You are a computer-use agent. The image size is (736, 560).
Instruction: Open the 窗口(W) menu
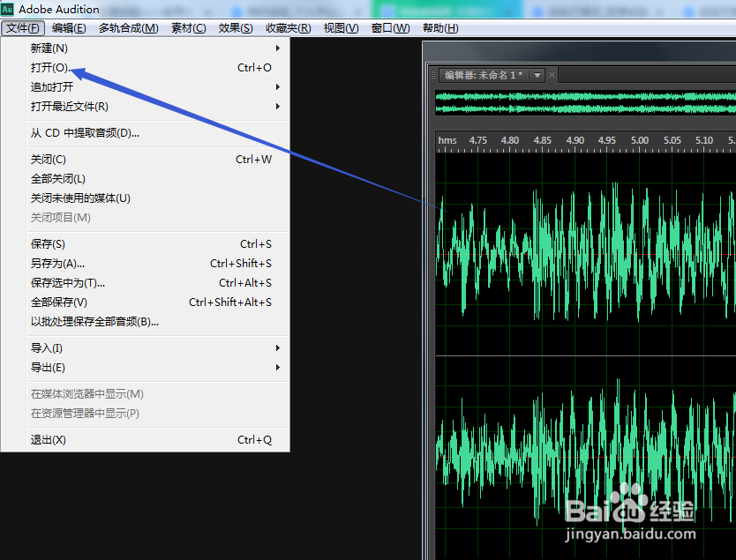388,27
